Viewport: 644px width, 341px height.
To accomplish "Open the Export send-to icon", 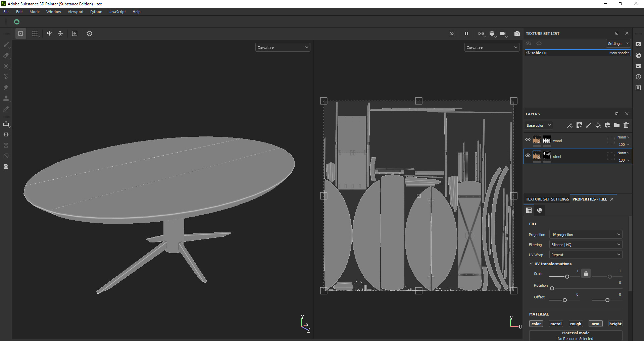I will pos(6,124).
